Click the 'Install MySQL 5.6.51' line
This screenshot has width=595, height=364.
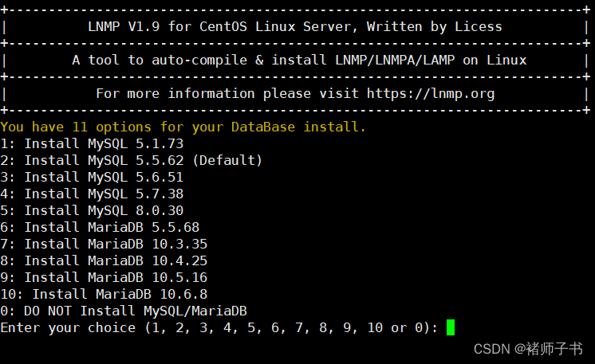pyautogui.click(x=92, y=177)
